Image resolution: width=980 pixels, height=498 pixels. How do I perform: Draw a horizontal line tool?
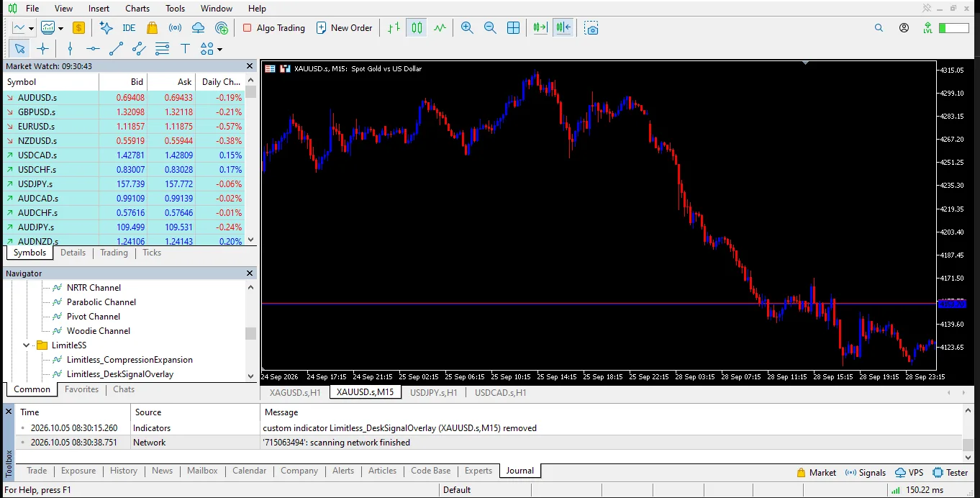point(93,49)
